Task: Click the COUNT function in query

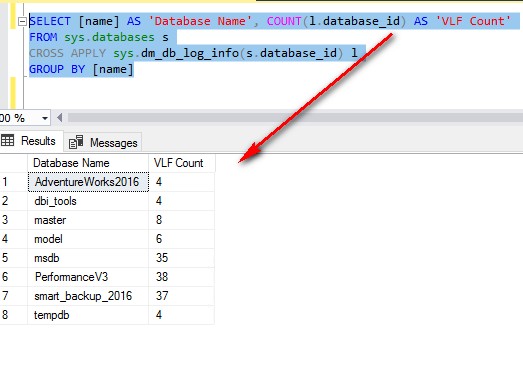Action: tap(284, 21)
